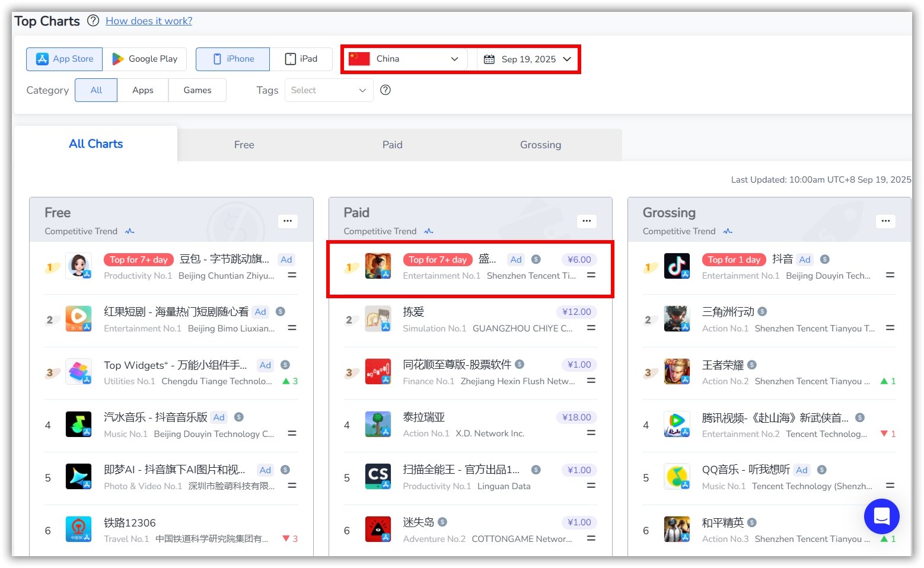The image size is (924, 568).
Task: Open the 红果短剧 app icon
Action: (78, 319)
